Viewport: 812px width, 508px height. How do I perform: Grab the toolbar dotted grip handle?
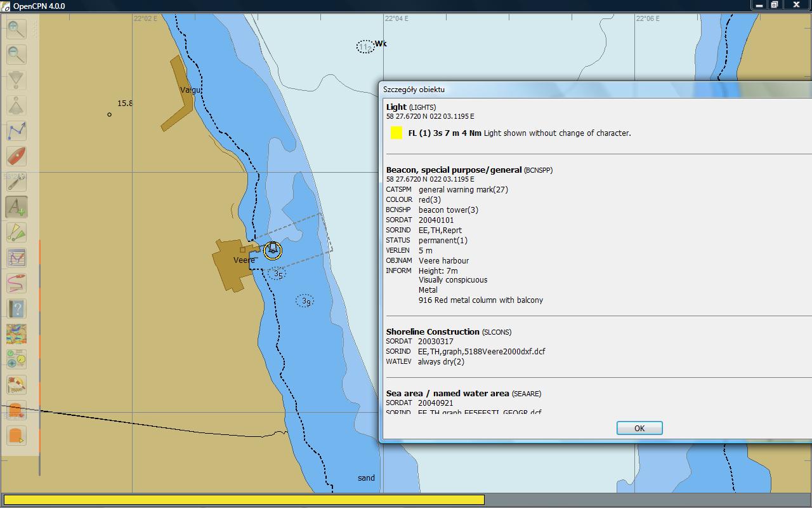coord(34,29)
